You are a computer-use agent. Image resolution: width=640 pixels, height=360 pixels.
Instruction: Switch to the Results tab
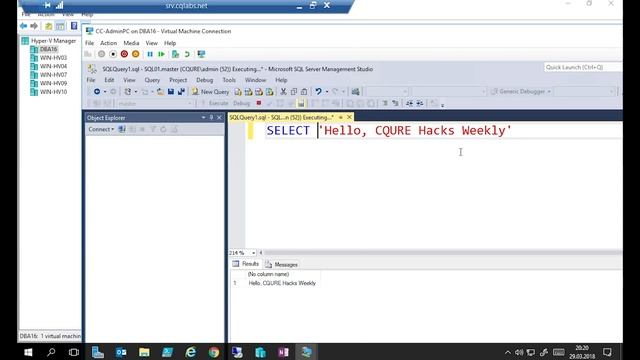pyautogui.click(x=246, y=264)
